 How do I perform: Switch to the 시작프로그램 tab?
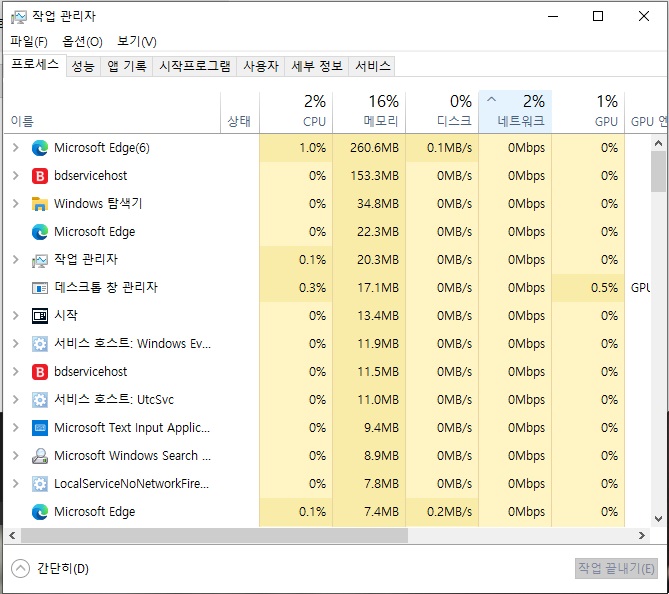(x=195, y=66)
